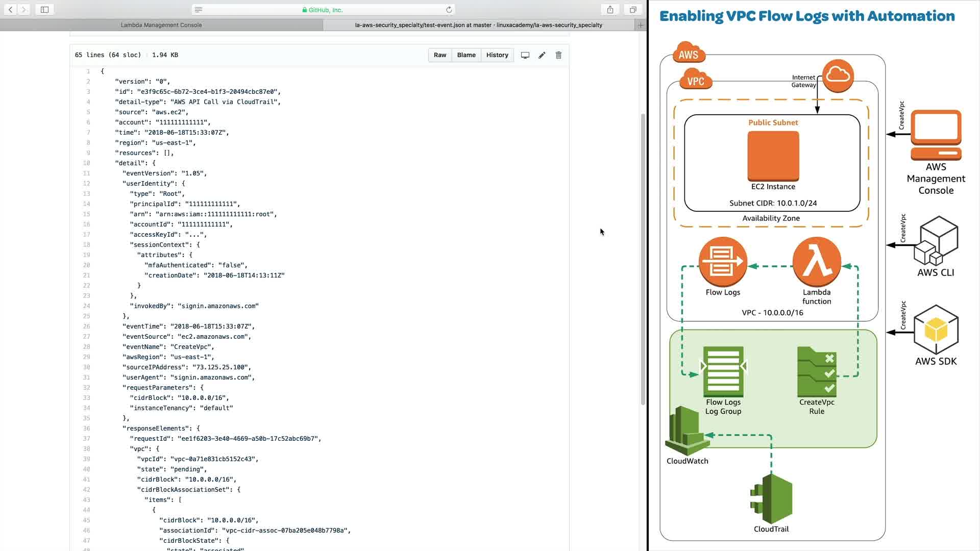The width and height of the screenshot is (980, 551).
Task: Click the Safari back arrow button
Action: [x=10, y=10]
